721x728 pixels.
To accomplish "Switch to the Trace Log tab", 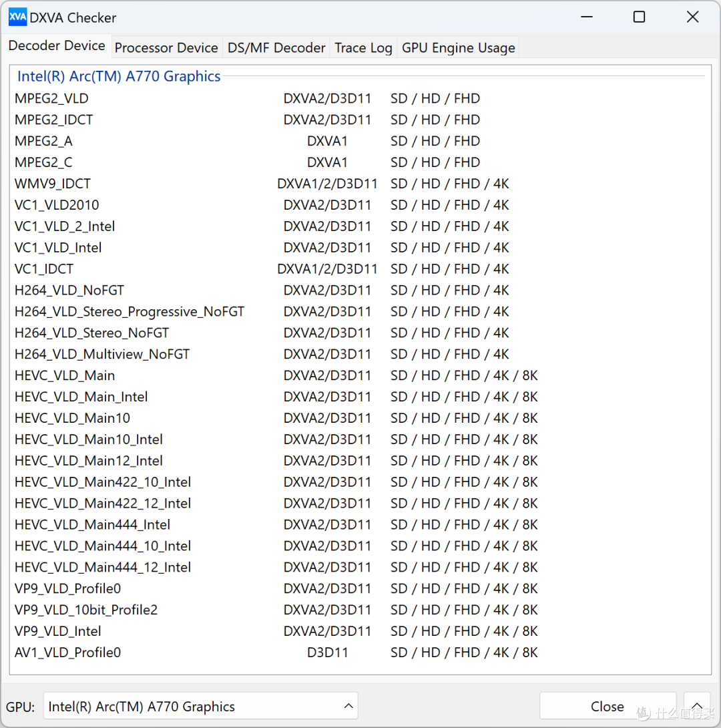I will pyautogui.click(x=363, y=48).
